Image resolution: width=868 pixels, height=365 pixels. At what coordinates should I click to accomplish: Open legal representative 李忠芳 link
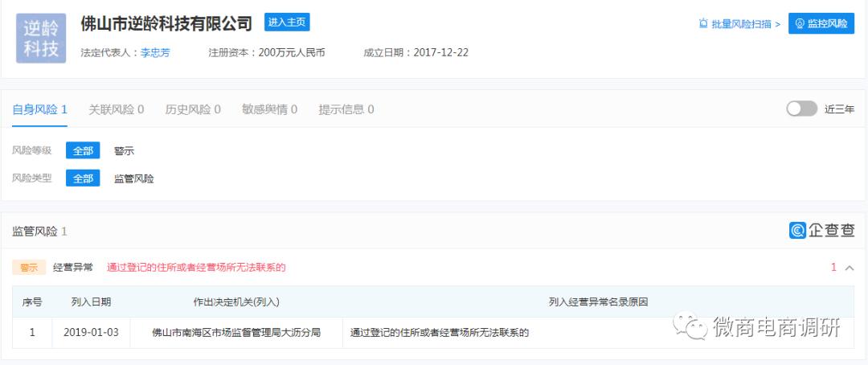[x=155, y=53]
